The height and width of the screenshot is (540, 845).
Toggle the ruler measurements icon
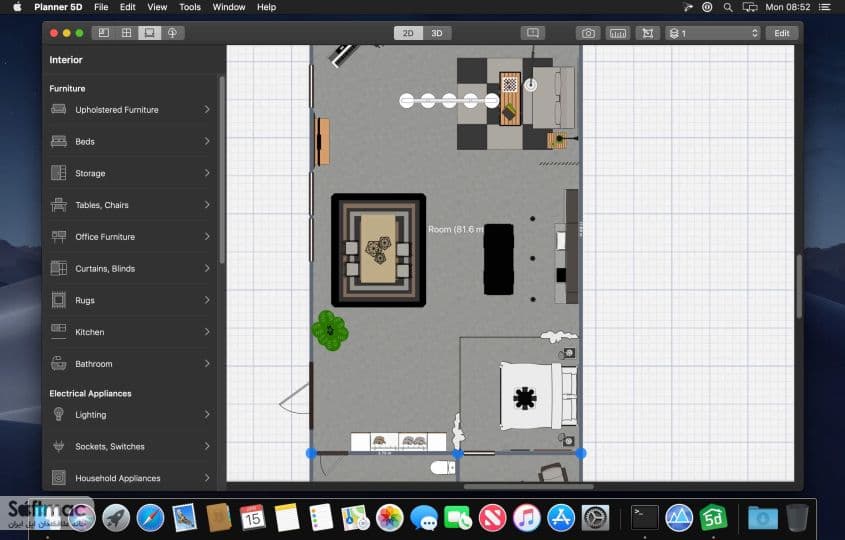618,33
